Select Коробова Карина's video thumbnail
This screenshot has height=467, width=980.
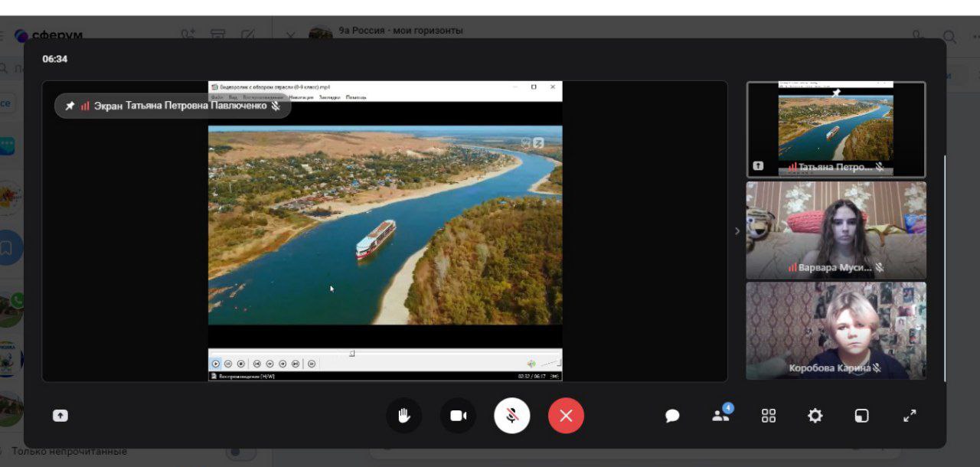click(836, 330)
